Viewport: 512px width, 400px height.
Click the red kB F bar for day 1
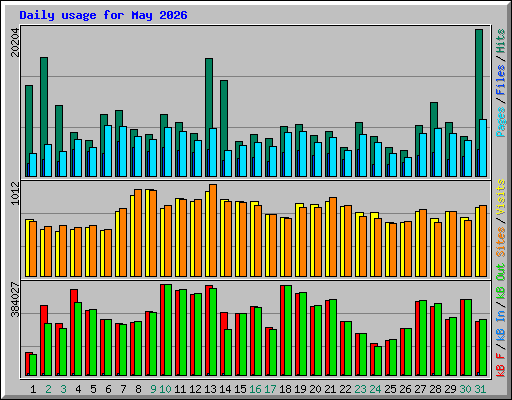click(28, 364)
